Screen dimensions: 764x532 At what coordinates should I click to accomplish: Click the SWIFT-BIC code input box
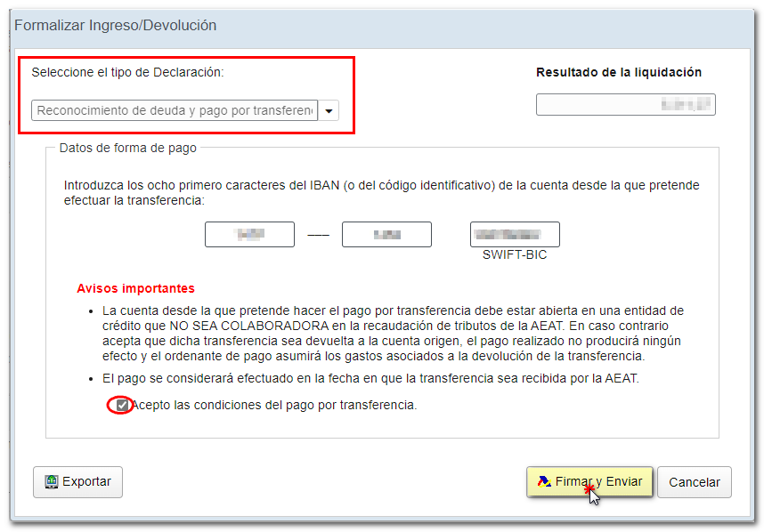pos(515,234)
